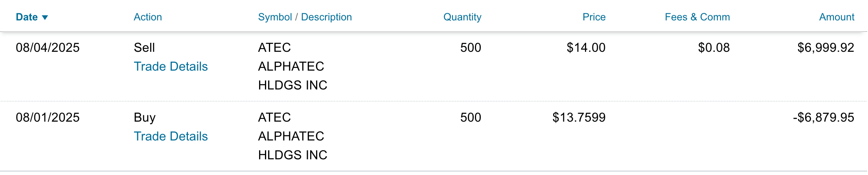Open Trade Details for the Sell transaction

(171, 67)
